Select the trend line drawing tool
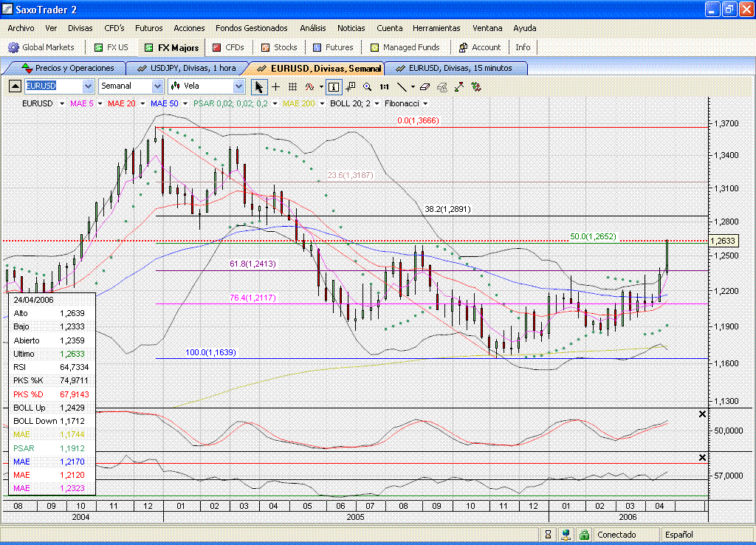 point(402,87)
